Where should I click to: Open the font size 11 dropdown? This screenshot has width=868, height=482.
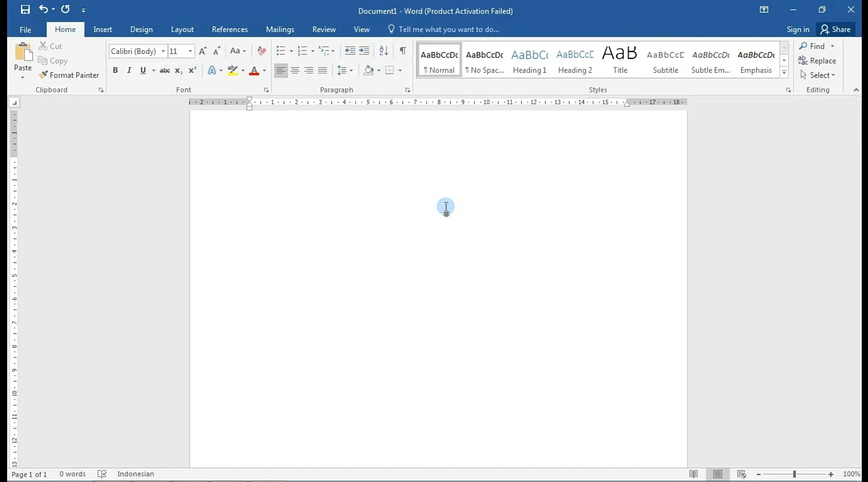pyautogui.click(x=190, y=51)
